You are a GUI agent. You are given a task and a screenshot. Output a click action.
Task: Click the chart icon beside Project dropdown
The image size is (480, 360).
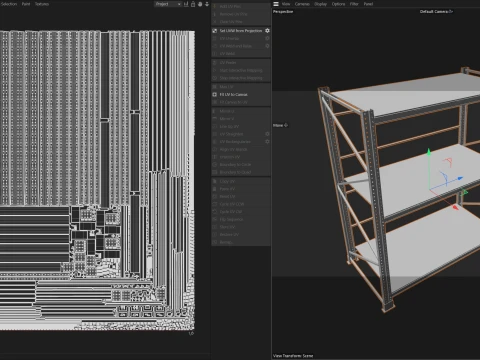[186, 4]
